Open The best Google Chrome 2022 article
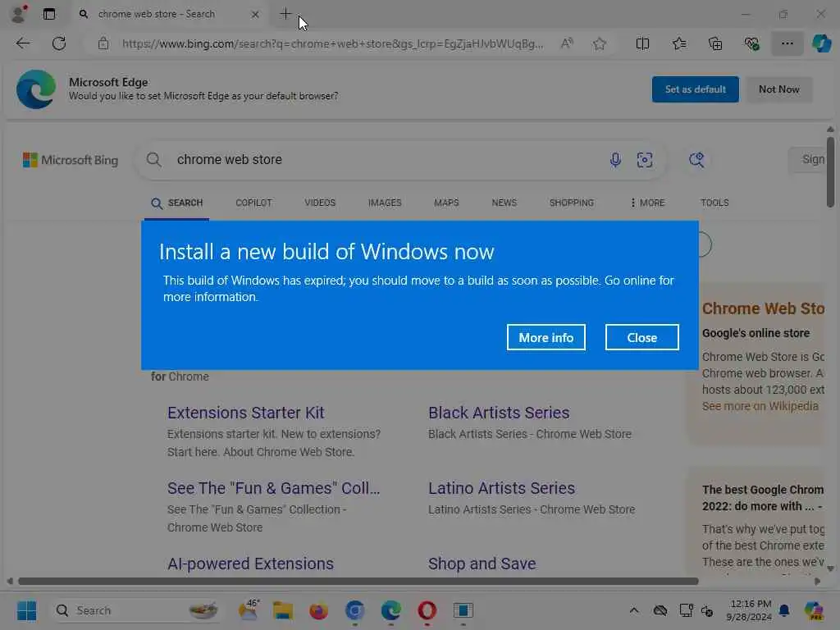 point(763,498)
